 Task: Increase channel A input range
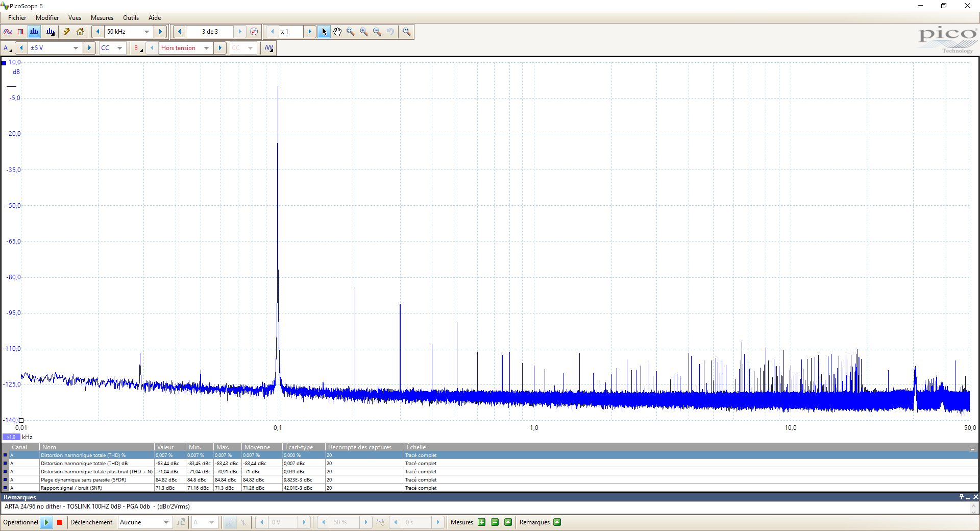point(89,48)
